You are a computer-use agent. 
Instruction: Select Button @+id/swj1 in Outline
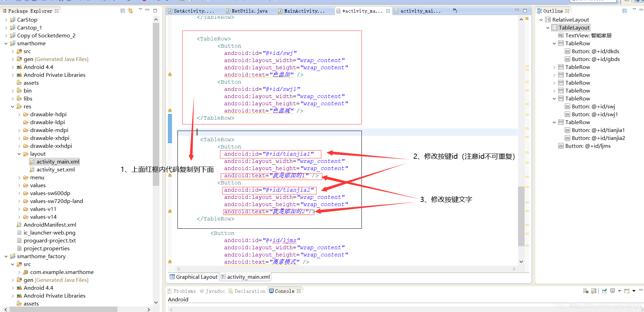tap(591, 115)
